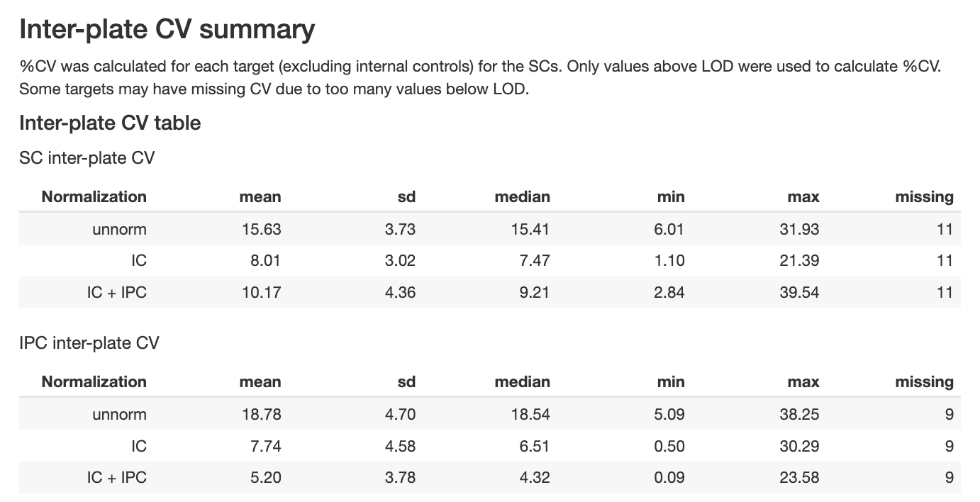980x502 pixels.
Task: Select the "SC inter-plate CV" table caption
Action: (87, 158)
